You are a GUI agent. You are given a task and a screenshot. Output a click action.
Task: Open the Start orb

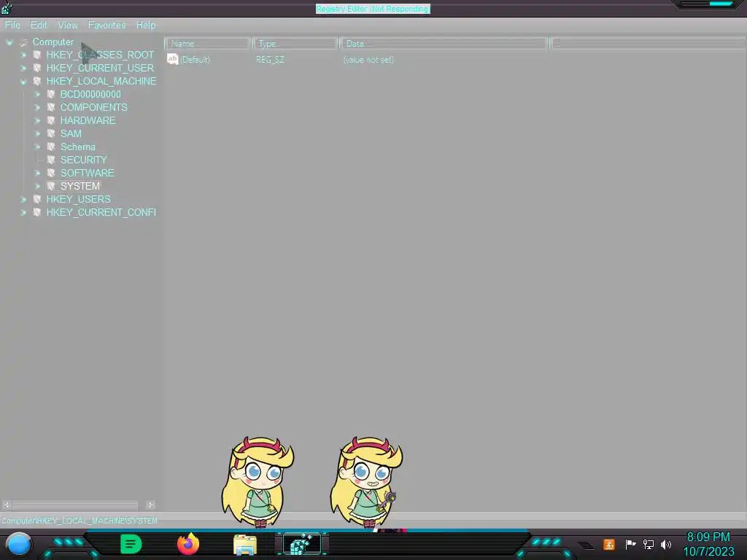(x=18, y=545)
